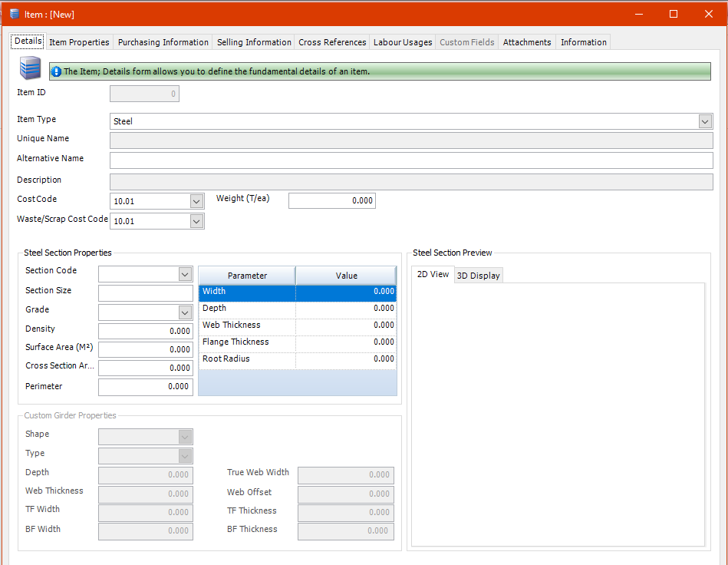Open the Item Type dropdown
Viewport: 728px width, 565px height.
pos(705,121)
